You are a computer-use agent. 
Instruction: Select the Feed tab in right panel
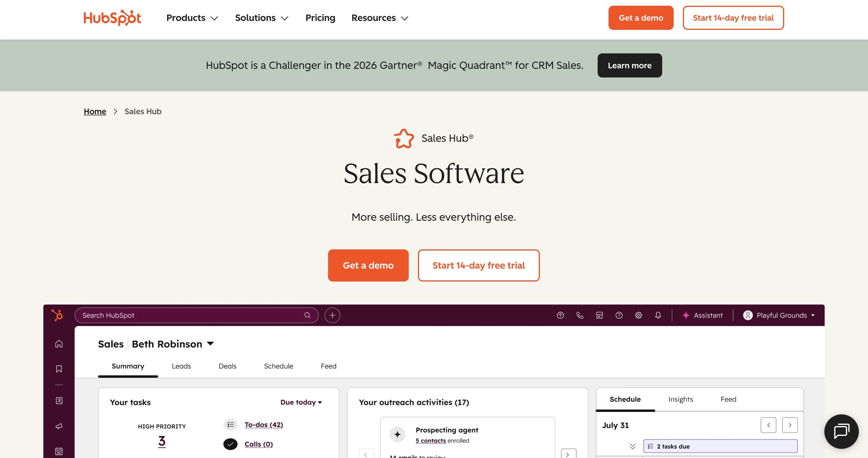click(x=728, y=399)
